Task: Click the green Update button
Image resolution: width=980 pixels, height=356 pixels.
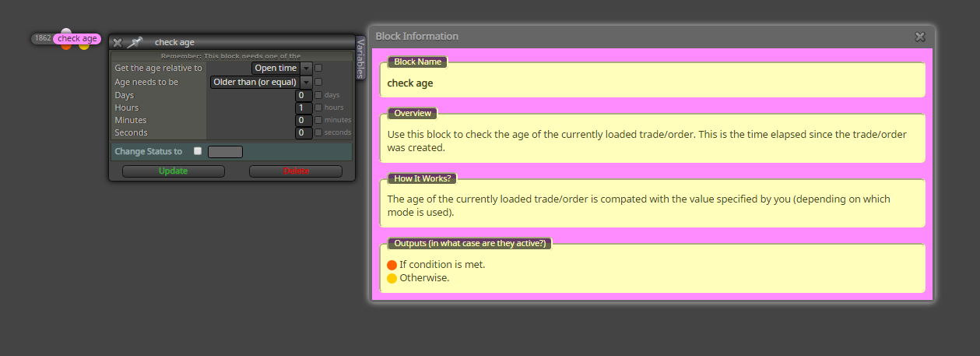Action: tap(173, 171)
